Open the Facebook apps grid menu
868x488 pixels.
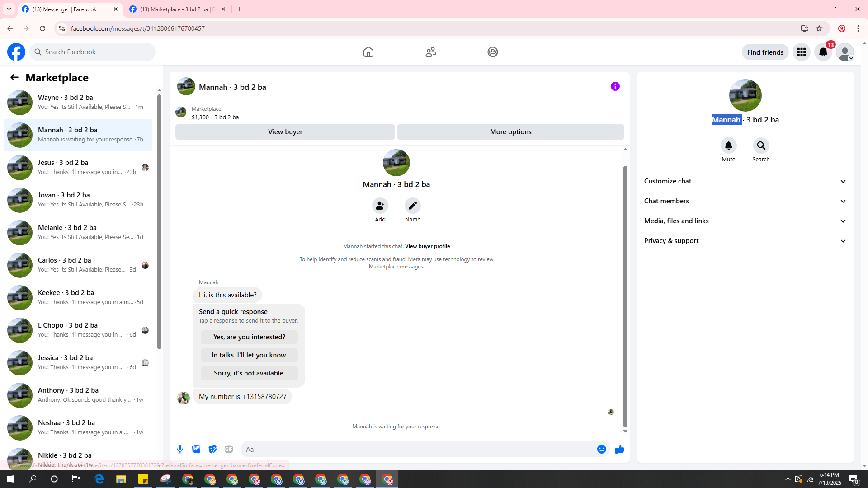tap(801, 52)
